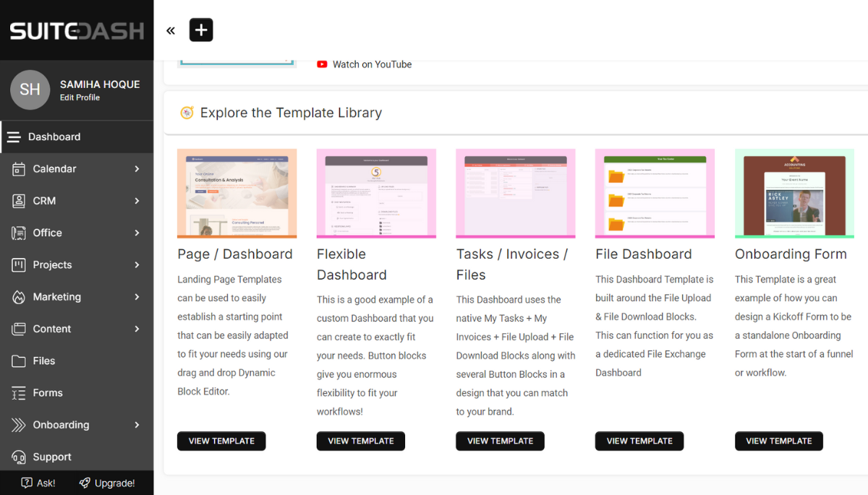Click the CRM contact card icon
This screenshot has width=868, height=495.
point(19,201)
